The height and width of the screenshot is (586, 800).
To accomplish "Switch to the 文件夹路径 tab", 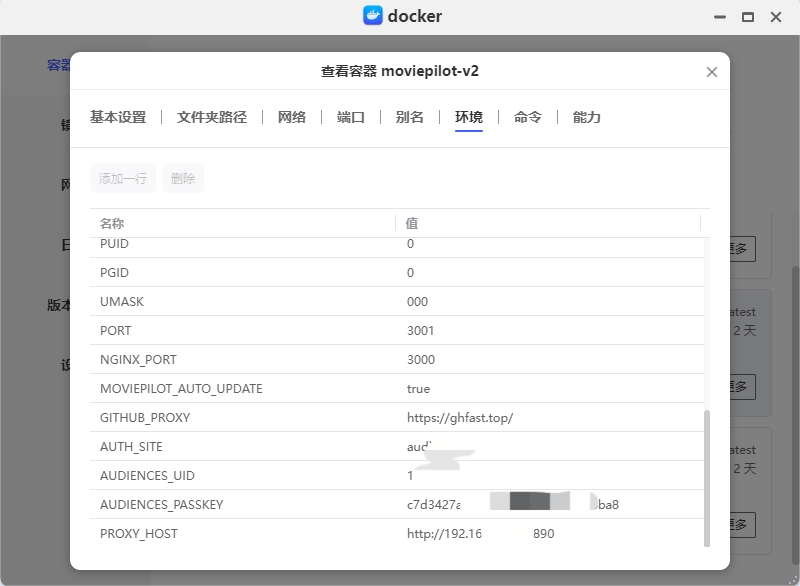I will (212, 117).
